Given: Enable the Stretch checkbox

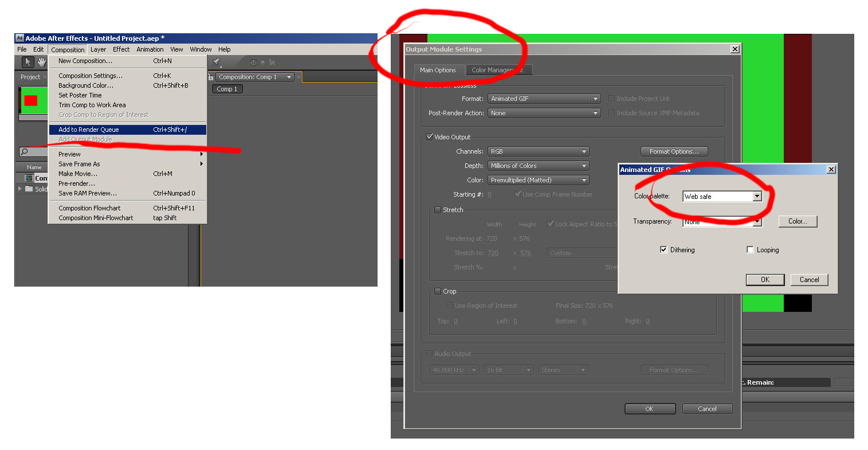Looking at the screenshot, I should click(x=438, y=210).
